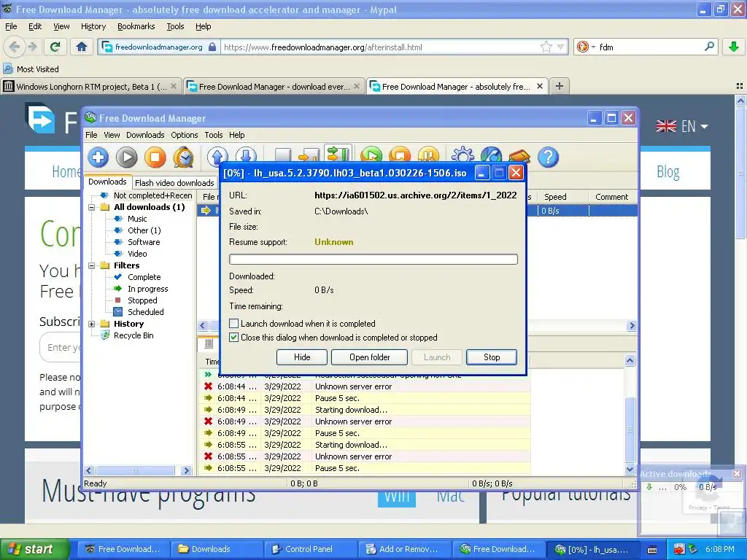Click the Move down arrow toolbar icon

click(246, 155)
